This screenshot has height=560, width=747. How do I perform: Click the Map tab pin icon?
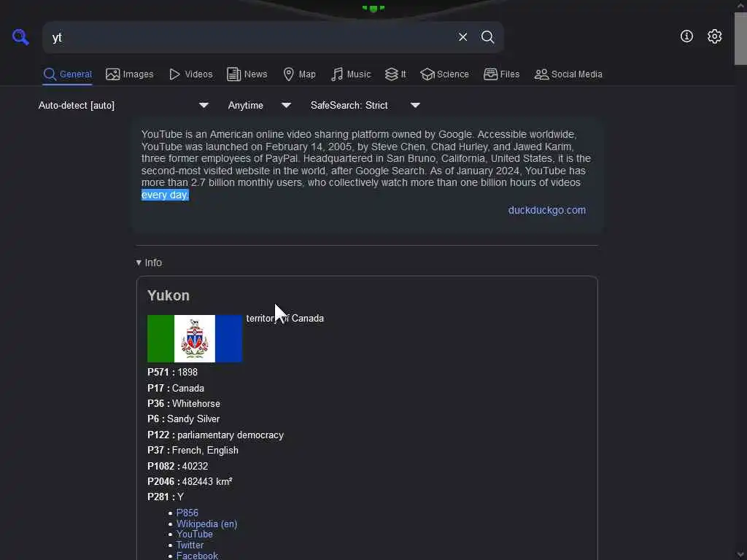pos(288,74)
